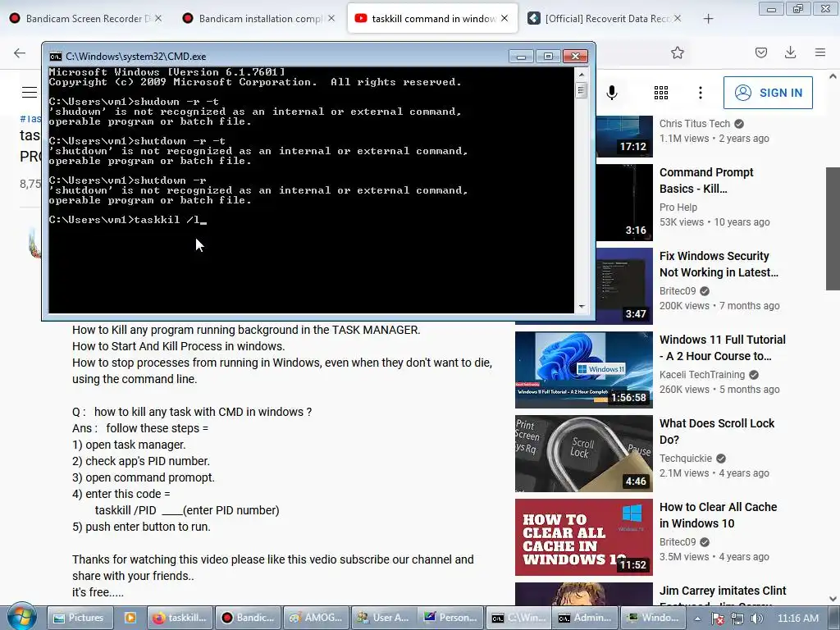Open YouTube settings three-dot menu
This screenshot has height=630, width=840.
pyautogui.click(x=701, y=93)
